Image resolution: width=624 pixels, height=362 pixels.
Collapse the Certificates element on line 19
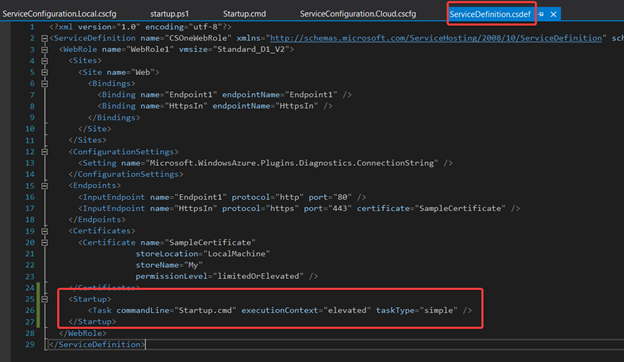click(x=45, y=231)
